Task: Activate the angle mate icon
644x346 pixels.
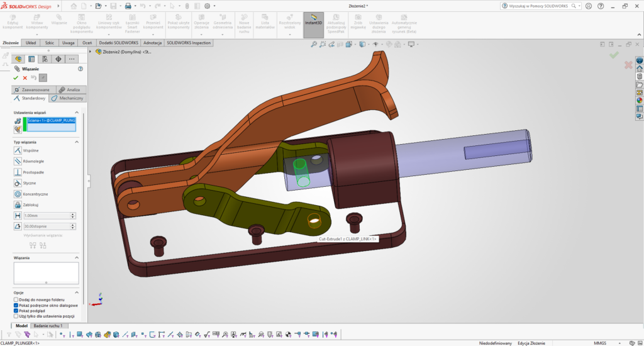Action: [18, 226]
